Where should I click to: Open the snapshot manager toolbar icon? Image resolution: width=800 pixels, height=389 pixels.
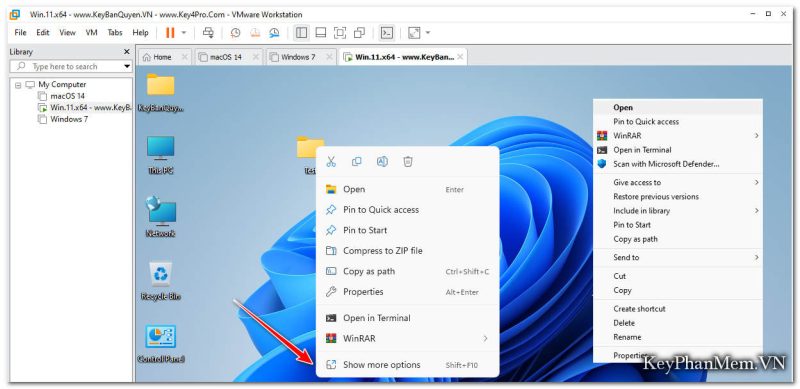click(274, 33)
